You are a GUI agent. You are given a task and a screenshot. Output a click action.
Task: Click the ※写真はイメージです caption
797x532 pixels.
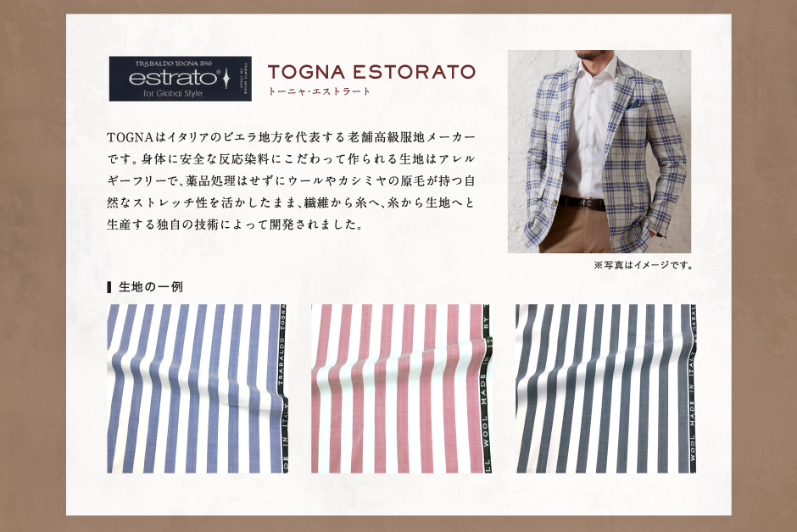tap(643, 265)
